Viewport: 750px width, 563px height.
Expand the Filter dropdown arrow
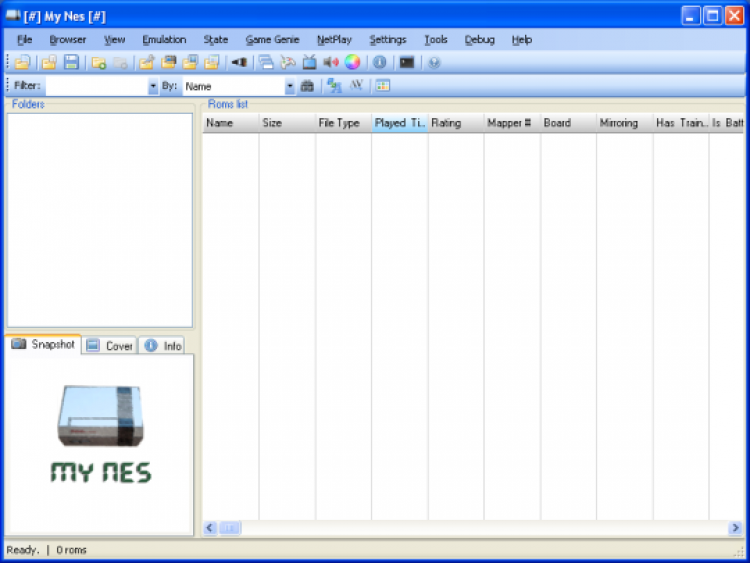153,86
